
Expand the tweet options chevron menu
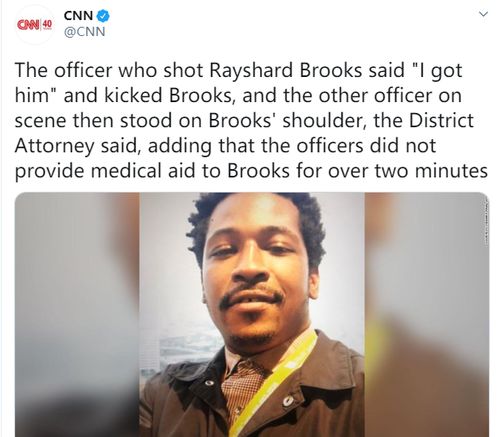point(483,14)
